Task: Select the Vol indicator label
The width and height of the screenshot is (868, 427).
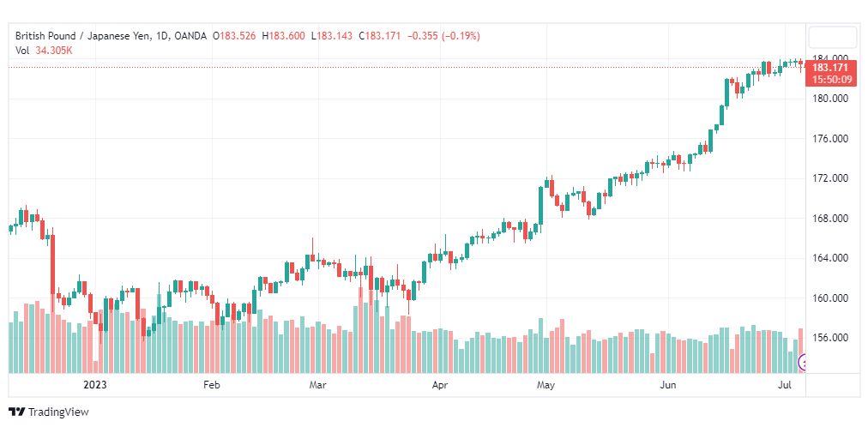Action: click(x=21, y=51)
